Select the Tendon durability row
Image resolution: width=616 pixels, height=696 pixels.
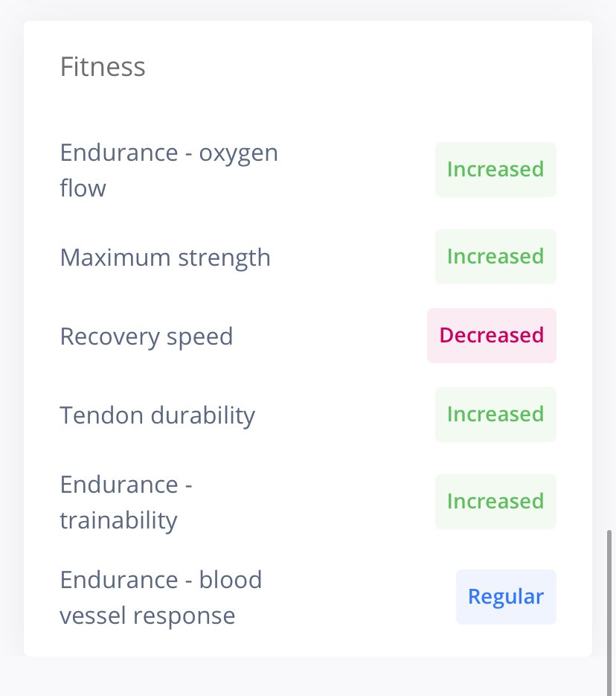click(x=308, y=415)
